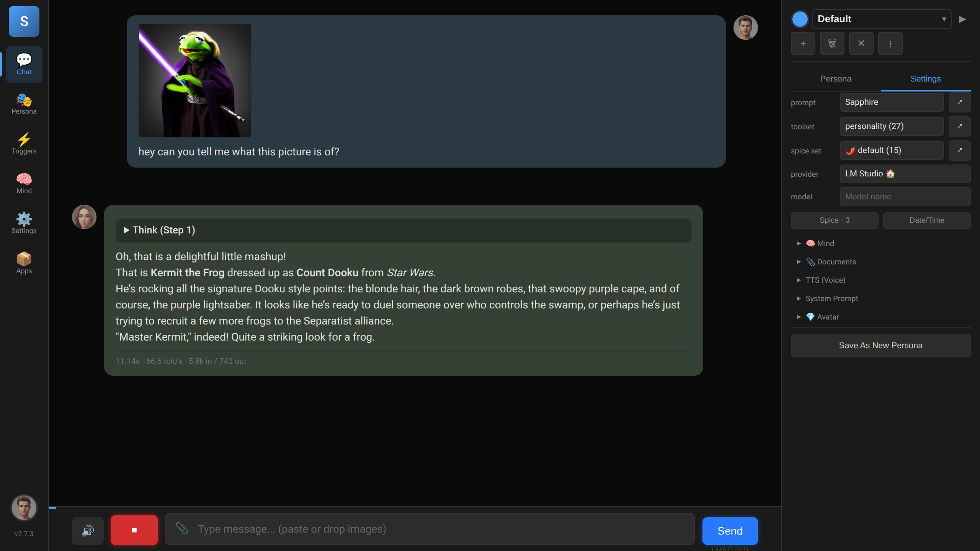The height and width of the screenshot is (551, 980).
Task: Click the speaker volume button
Action: [88, 530]
